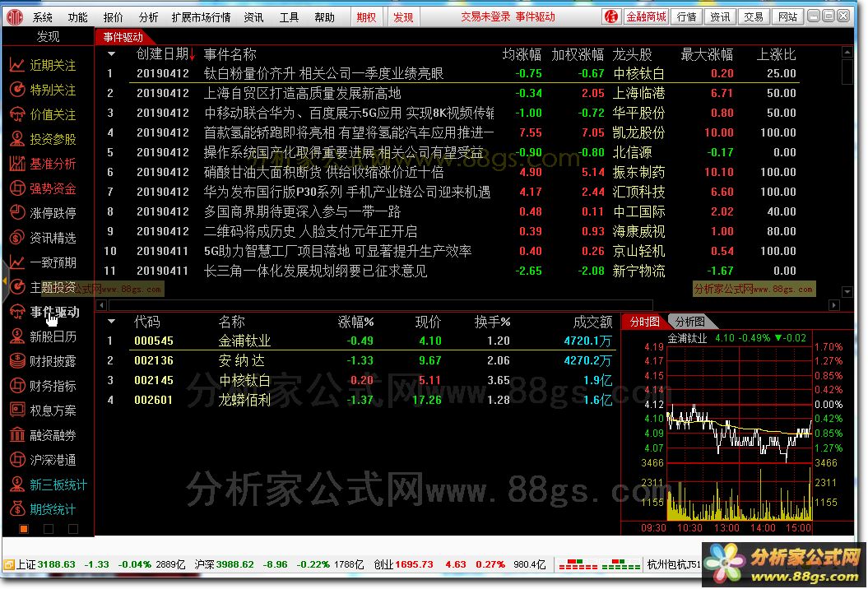Open the 报价 menu
The width and height of the screenshot is (868, 589).
[113, 18]
